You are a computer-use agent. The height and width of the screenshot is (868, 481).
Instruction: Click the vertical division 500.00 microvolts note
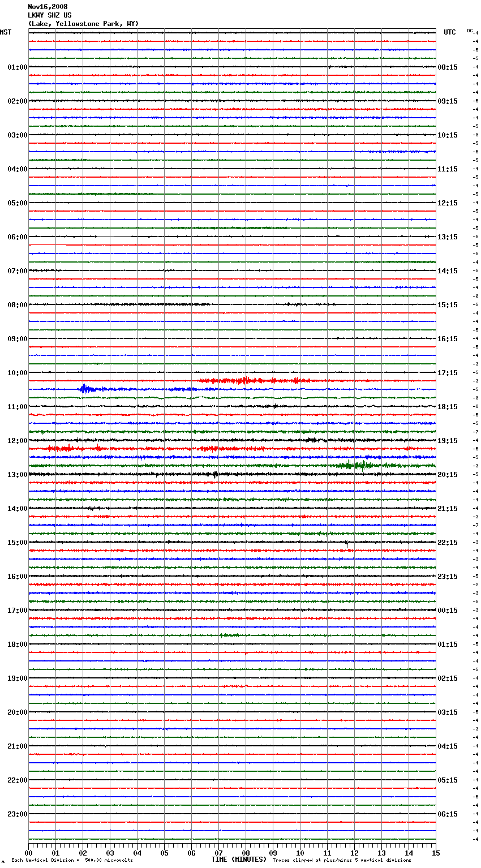click(x=72, y=860)
